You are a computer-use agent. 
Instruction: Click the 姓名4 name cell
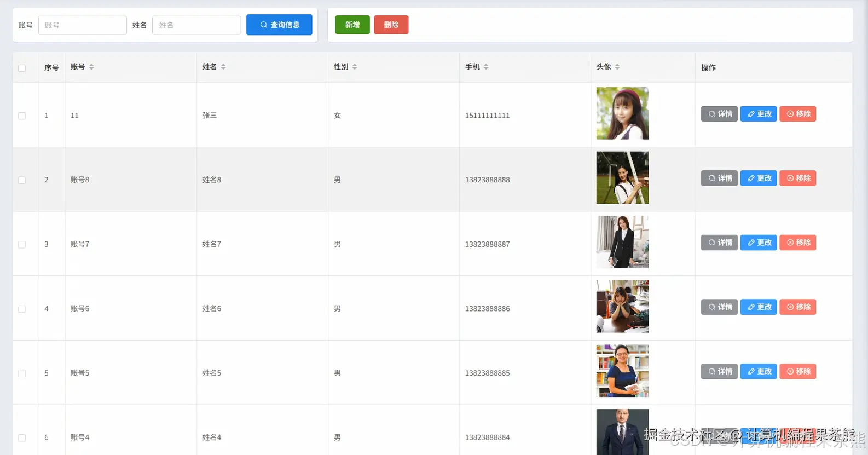(212, 437)
